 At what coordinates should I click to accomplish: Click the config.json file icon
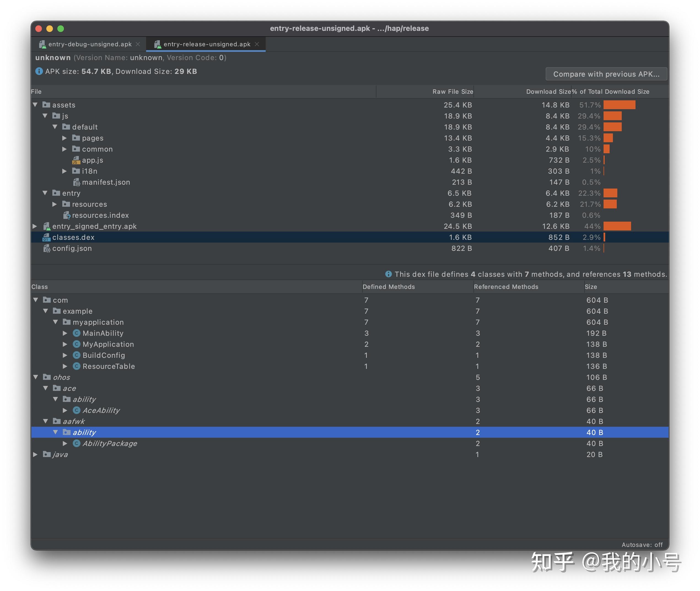coord(47,249)
